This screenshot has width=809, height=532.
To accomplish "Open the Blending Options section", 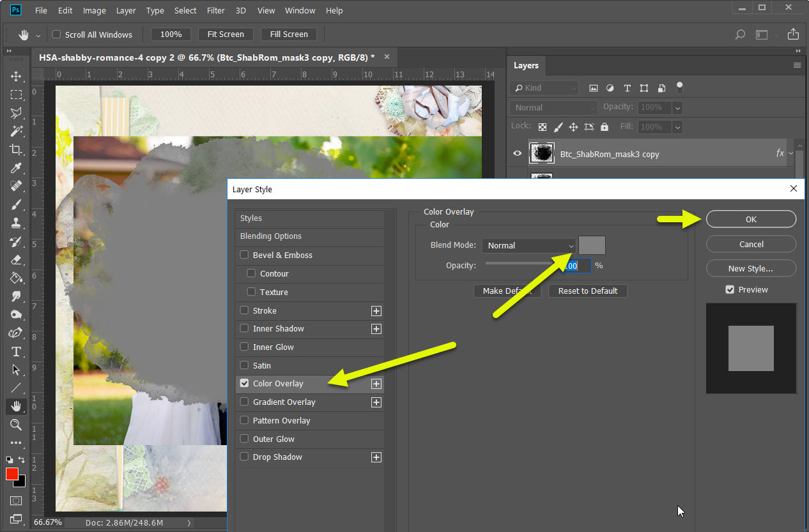I will (271, 236).
